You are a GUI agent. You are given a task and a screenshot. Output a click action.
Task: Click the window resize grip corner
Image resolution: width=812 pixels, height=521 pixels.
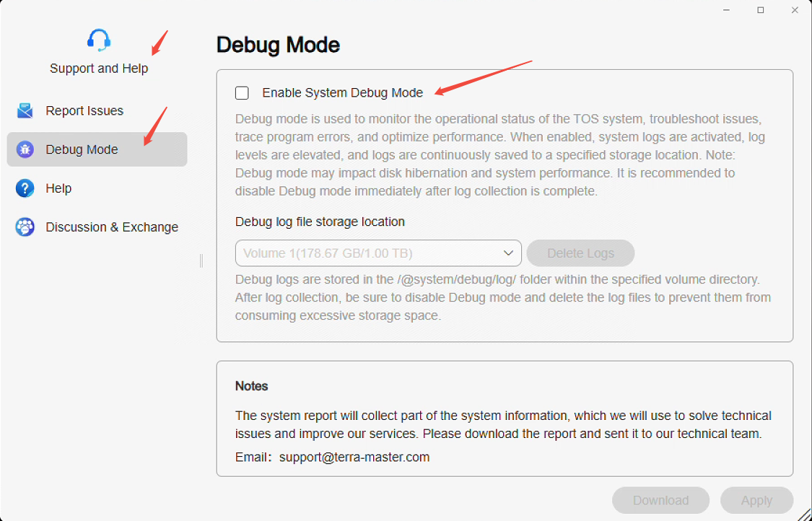click(804, 513)
